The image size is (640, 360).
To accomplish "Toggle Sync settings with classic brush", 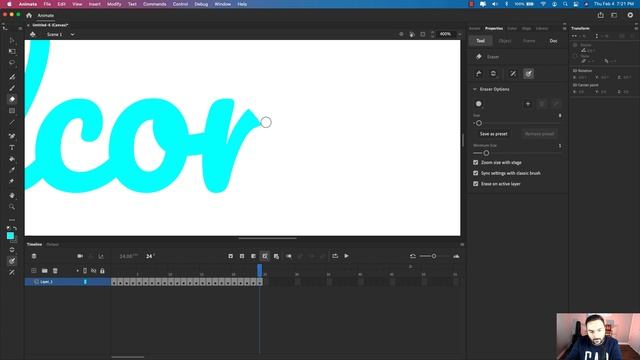I will click(476, 173).
